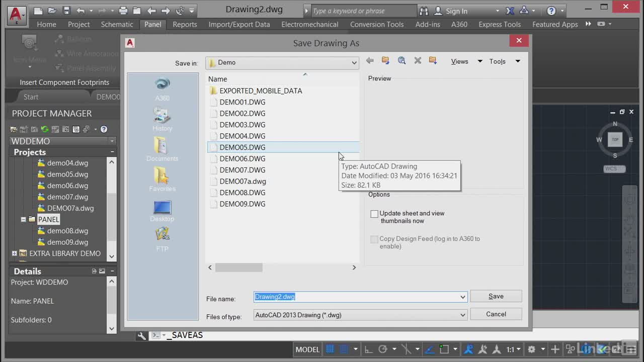Click the Search the Web icon

click(x=401, y=61)
